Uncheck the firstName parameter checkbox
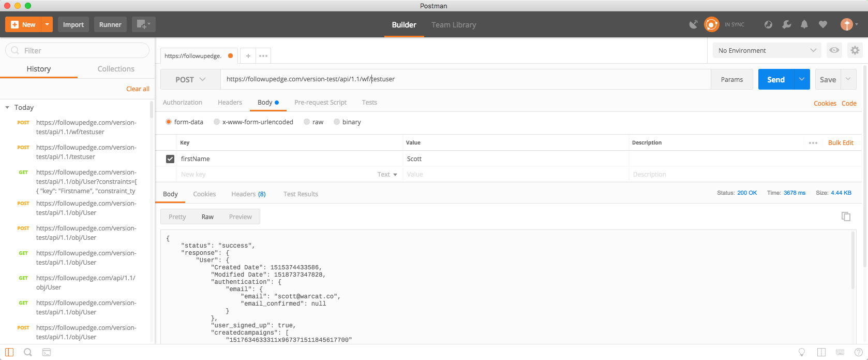This screenshot has height=360, width=868. coord(170,159)
